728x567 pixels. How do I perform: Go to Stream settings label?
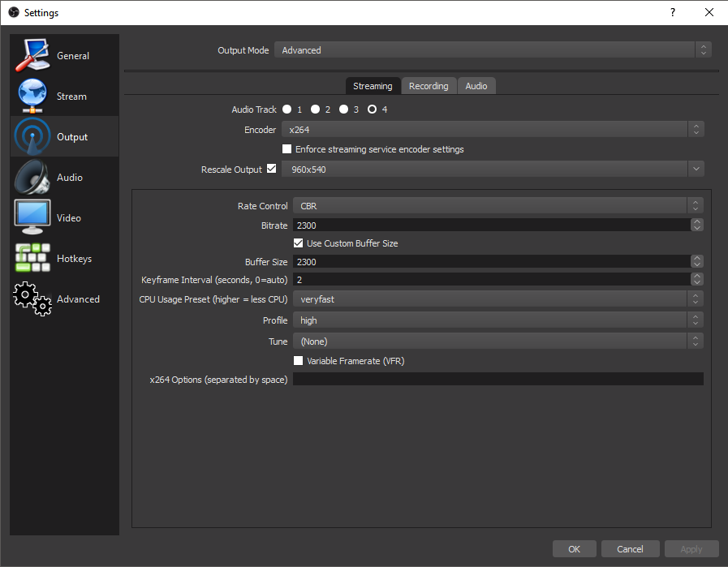pyautogui.click(x=71, y=96)
